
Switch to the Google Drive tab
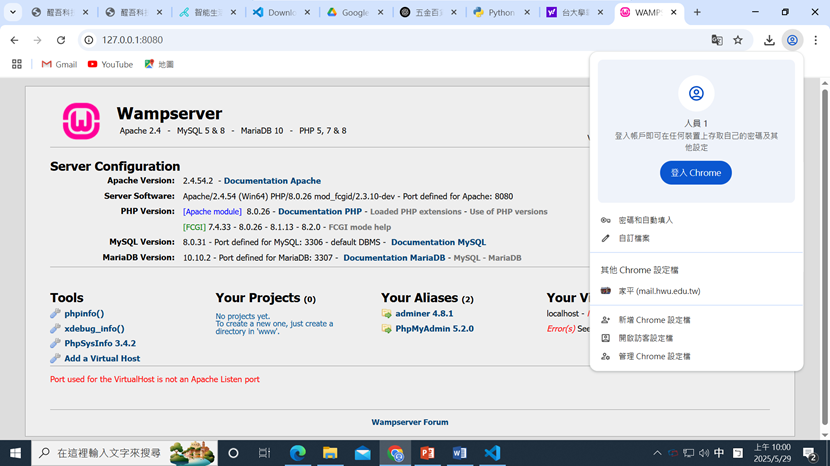click(355, 12)
